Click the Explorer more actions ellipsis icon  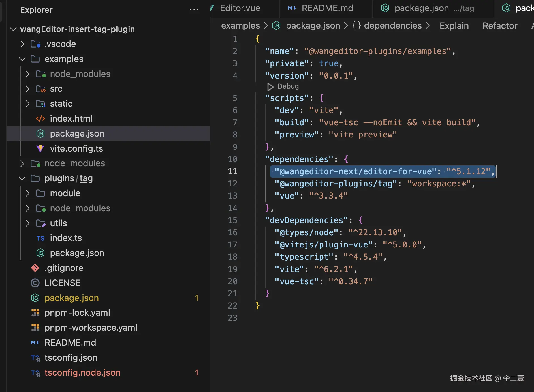click(x=194, y=10)
